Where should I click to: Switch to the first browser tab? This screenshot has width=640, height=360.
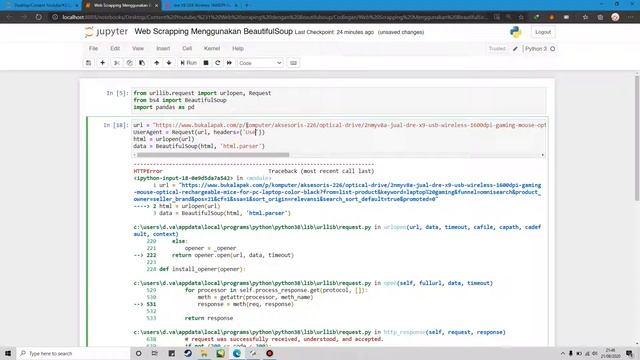point(41,5)
